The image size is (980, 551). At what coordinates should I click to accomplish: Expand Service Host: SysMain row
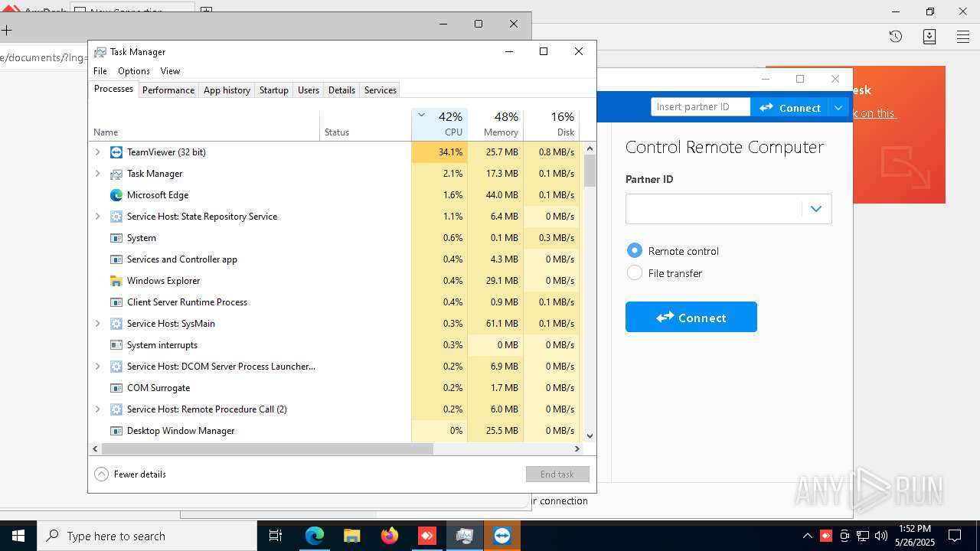pos(97,324)
